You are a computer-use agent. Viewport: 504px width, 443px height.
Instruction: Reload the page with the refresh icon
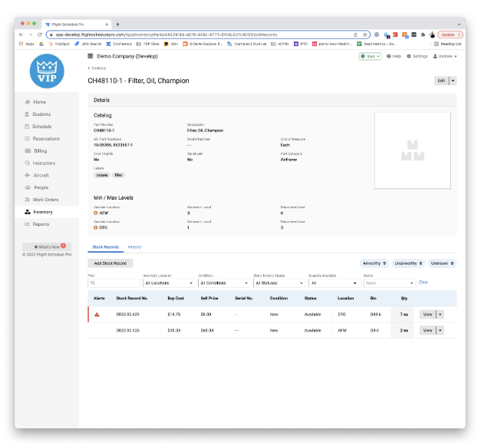pos(40,35)
